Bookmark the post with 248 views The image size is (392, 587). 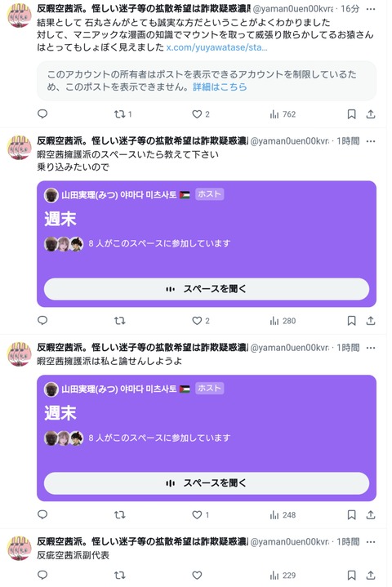point(351,515)
